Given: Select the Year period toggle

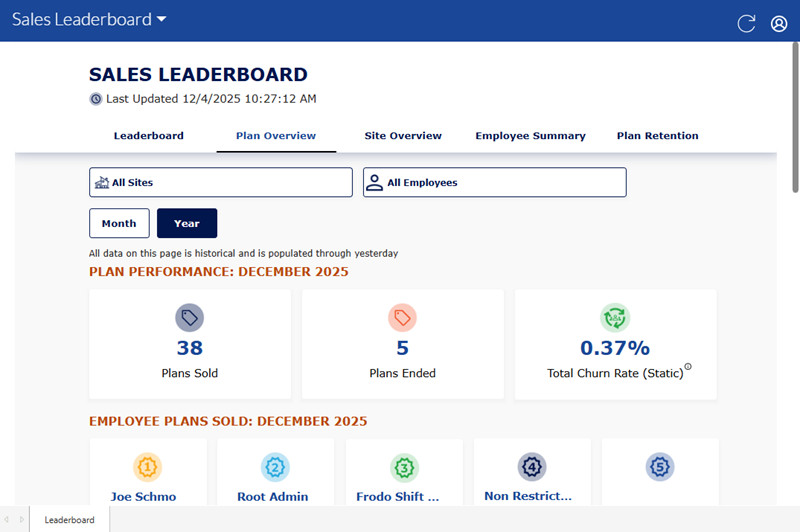Looking at the screenshot, I should click(186, 223).
